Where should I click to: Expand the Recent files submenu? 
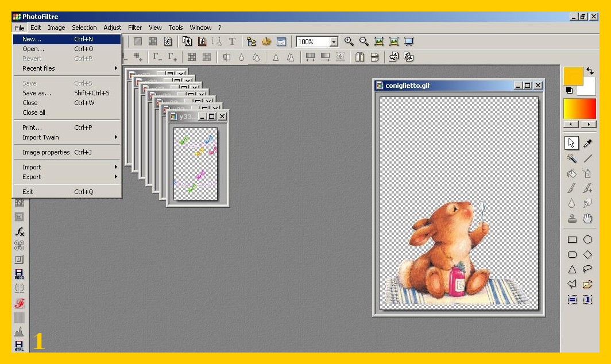pyautogui.click(x=66, y=68)
